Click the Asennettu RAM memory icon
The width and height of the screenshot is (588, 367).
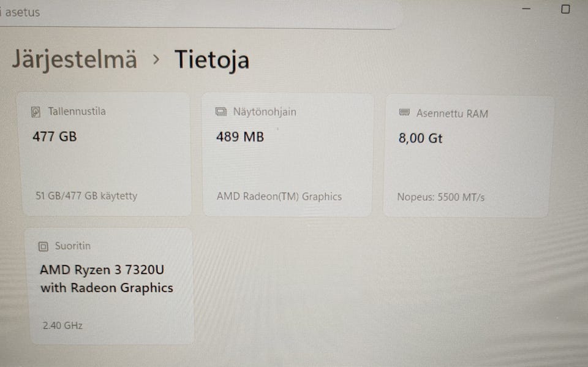[x=404, y=113]
